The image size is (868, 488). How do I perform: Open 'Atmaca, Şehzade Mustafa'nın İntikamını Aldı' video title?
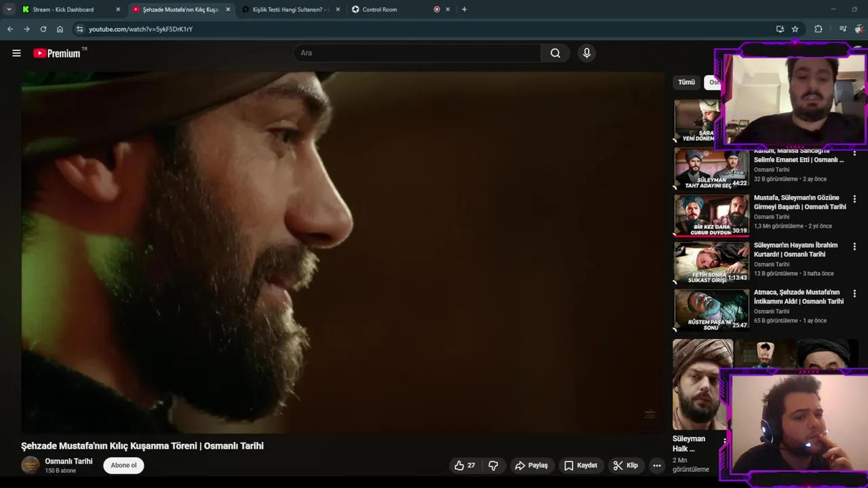click(799, 297)
